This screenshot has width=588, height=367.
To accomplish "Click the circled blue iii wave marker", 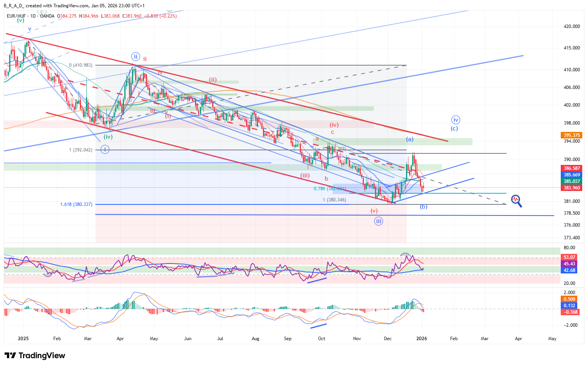I will click(378, 221).
